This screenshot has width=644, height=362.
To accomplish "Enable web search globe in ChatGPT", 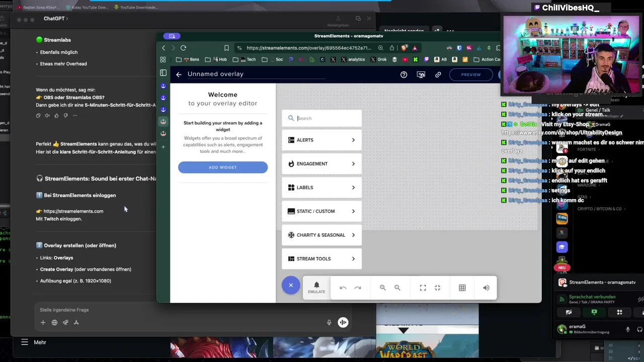I will [54, 322].
